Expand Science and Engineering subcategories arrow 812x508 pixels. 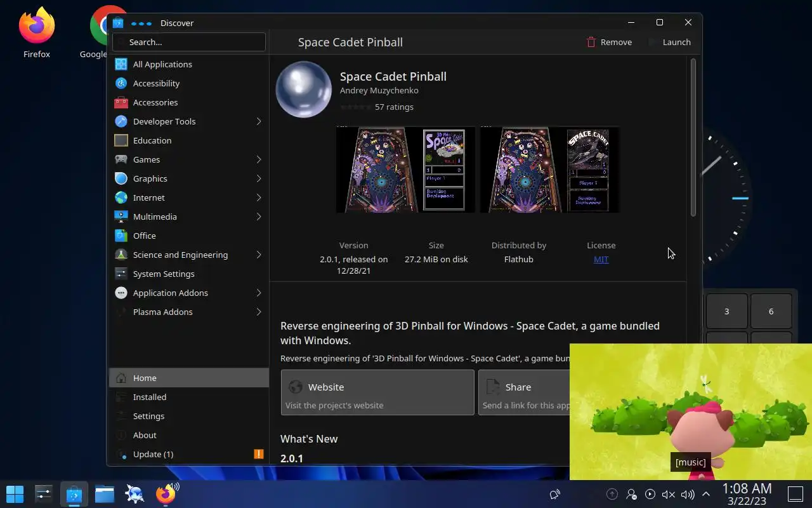(x=259, y=255)
